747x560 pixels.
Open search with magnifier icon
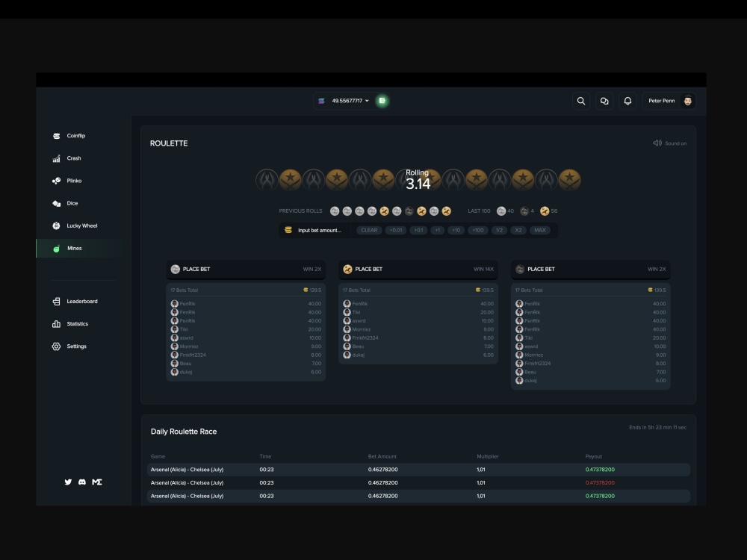(x=581, y=101)
